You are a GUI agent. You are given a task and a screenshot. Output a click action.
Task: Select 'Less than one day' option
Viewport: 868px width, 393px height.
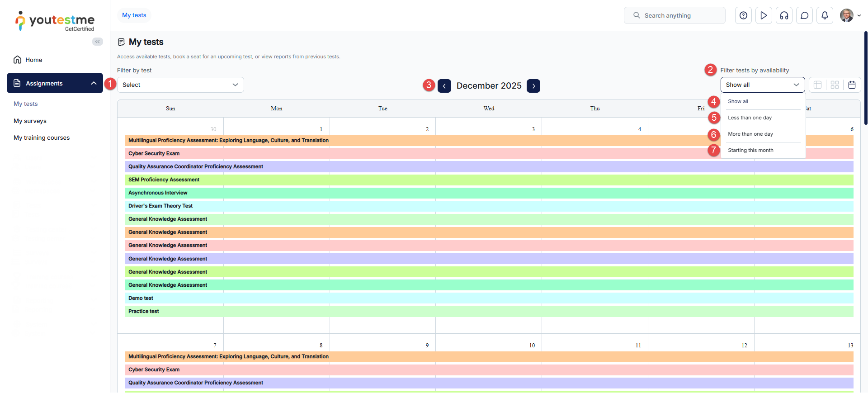click(x=750, y=118)
